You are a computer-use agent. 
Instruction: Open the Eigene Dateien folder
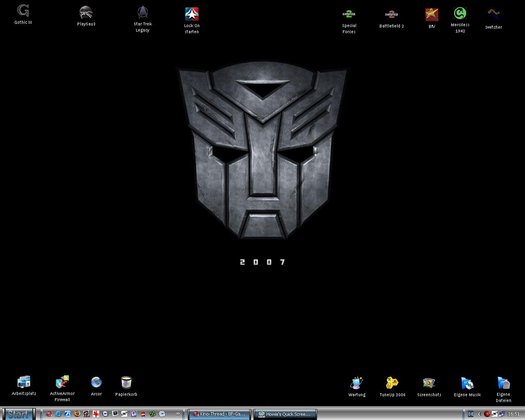coord(503,389)
